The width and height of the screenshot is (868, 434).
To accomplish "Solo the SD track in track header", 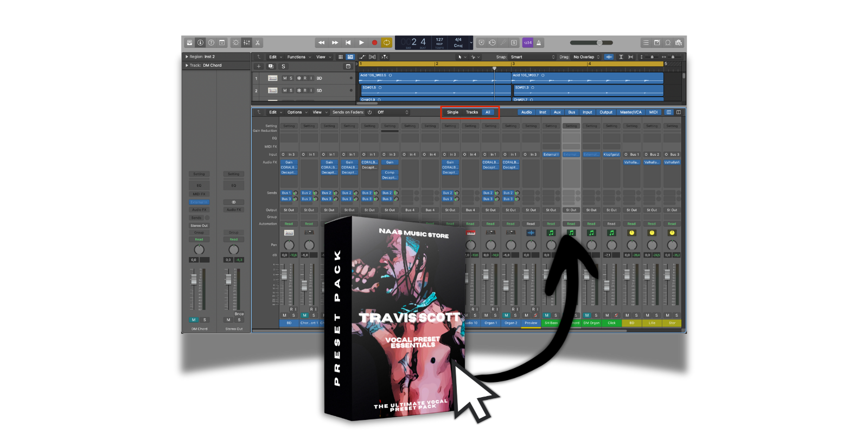I will [291, 91].
